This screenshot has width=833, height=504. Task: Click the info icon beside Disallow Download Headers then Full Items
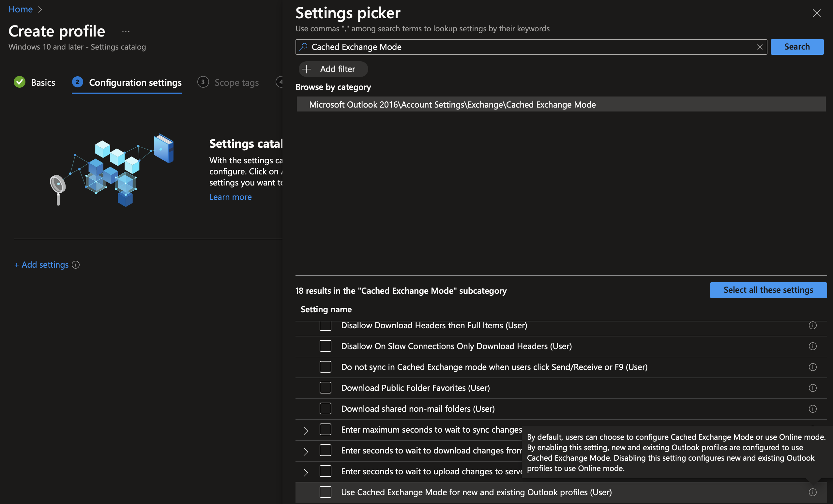813,325
